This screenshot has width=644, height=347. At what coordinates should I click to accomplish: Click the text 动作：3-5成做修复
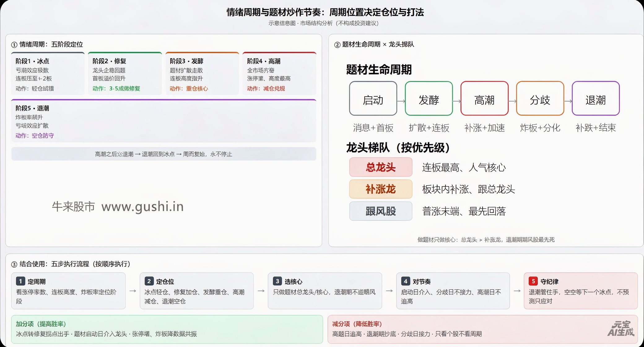point(116,89)
